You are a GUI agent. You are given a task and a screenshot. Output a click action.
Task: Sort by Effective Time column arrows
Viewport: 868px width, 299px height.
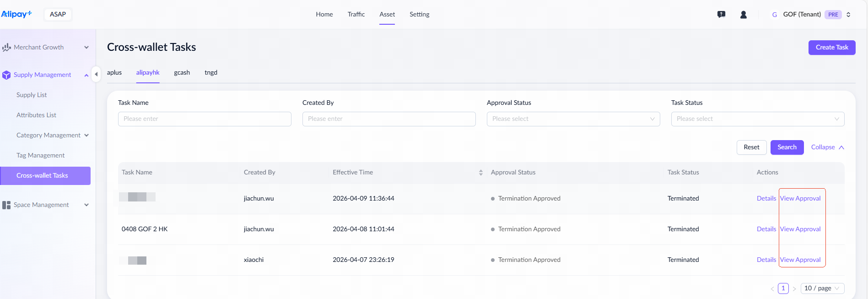[480, 173]
